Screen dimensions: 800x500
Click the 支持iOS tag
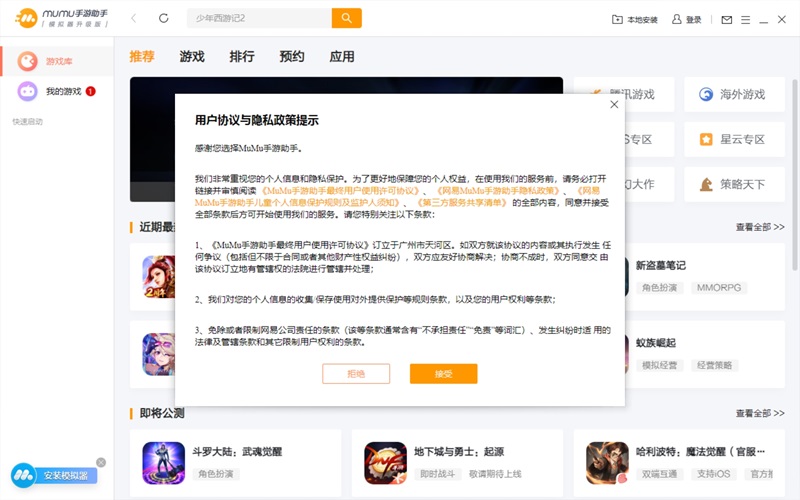point(713,474)
